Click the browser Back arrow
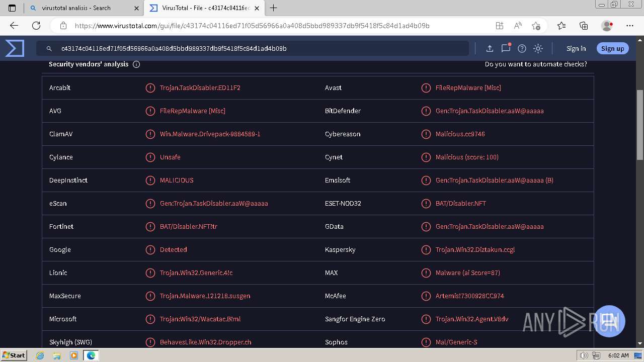Image resolution: width=644 pixels, height=362 pixels. pyautogui.click(x=14, y=26)
